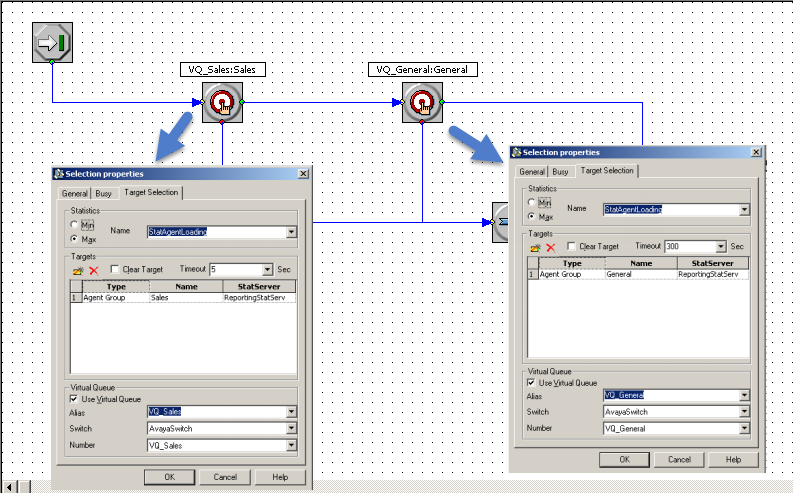Select the Min radio in Sales dialog
Image resolution: width=793 pixels, height=493 pixels.
(x=74, y=225)
